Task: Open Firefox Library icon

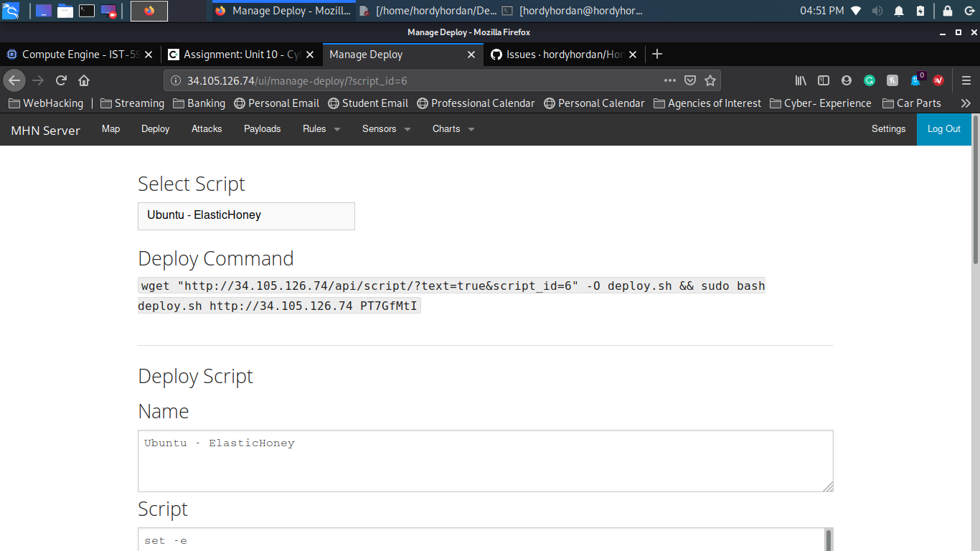Action: pos(801,80)
